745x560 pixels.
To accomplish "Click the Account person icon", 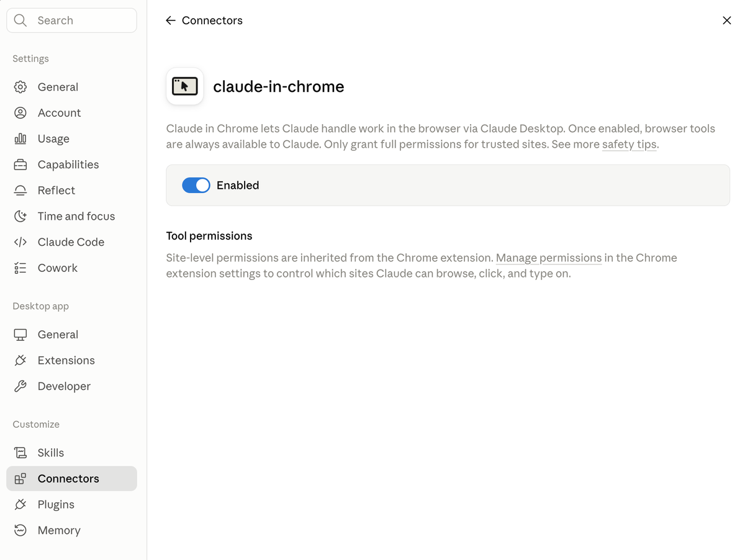I will tap(20, 113).
